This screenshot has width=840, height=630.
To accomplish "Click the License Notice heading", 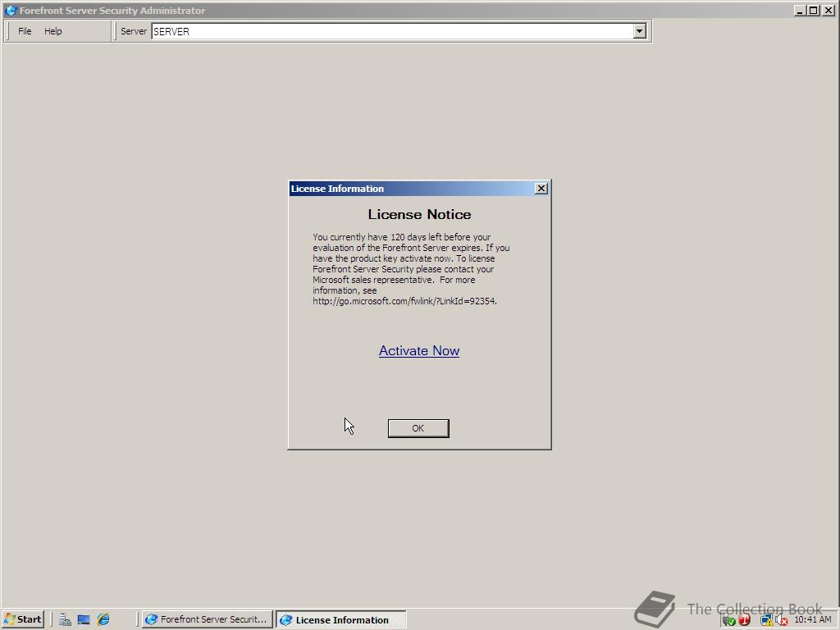I will (419, 214).
